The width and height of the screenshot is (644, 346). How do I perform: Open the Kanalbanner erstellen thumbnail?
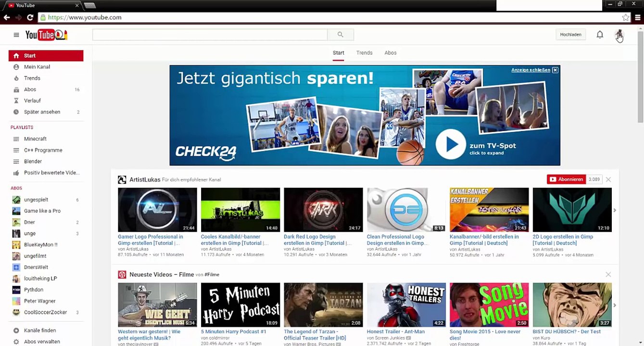[489, 210]
